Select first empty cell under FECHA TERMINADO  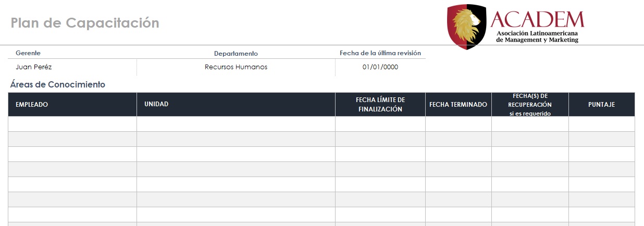point(458,124)
